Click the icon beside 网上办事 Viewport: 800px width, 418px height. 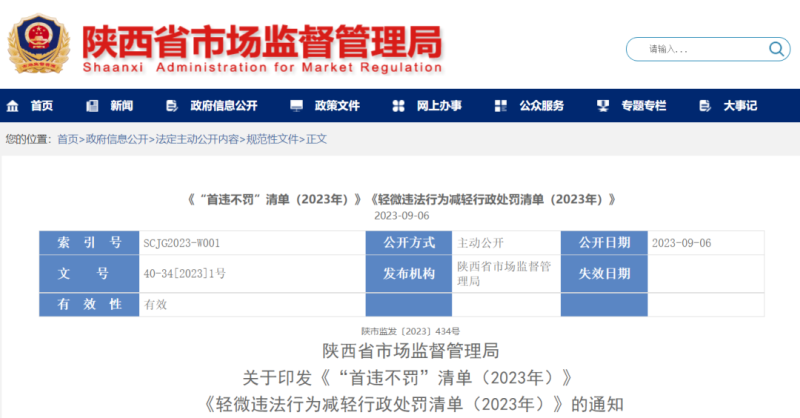398,106
